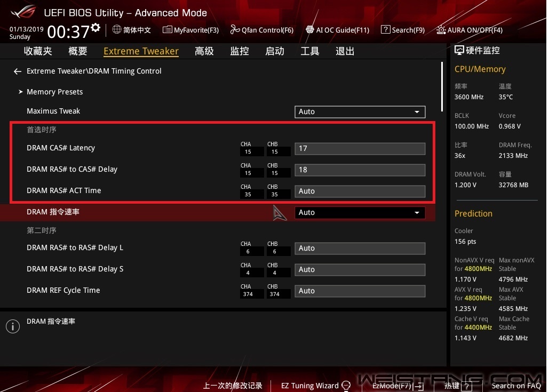
Task: Click the CPU/Memory heading
Action: coord(480,69)
